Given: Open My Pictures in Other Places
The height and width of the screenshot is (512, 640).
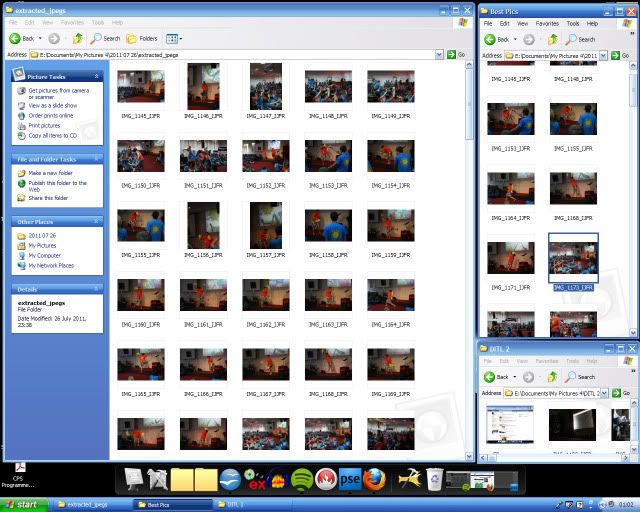Looking at the screenshot, I should (x=42, y=245).
